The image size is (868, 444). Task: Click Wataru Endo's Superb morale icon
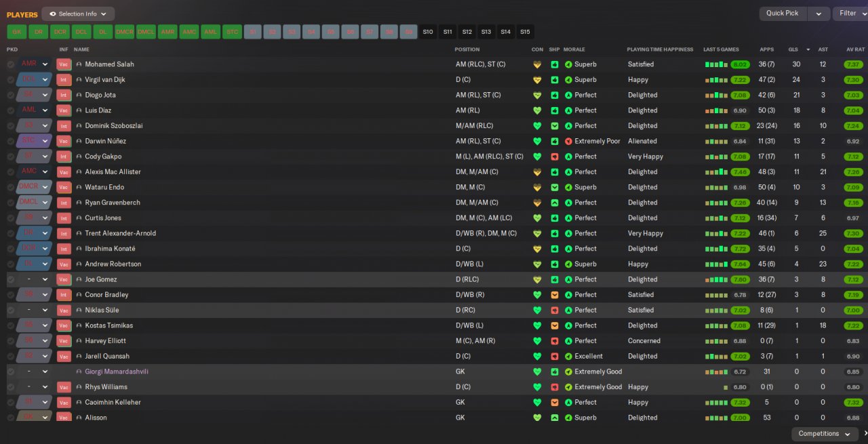pos(568,187)
